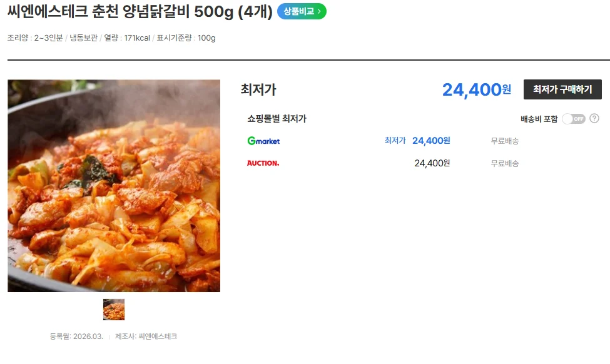
Task: Open the question mark help icon
Action: (594, 118)
